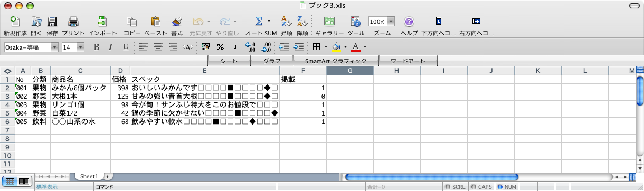Open the SmartArt グラフィック tab

335,61
